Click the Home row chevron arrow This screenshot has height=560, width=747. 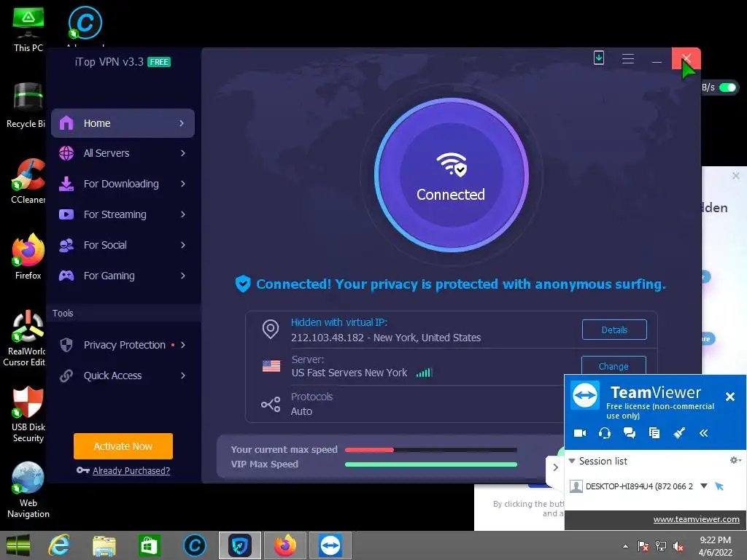[182, 123]
